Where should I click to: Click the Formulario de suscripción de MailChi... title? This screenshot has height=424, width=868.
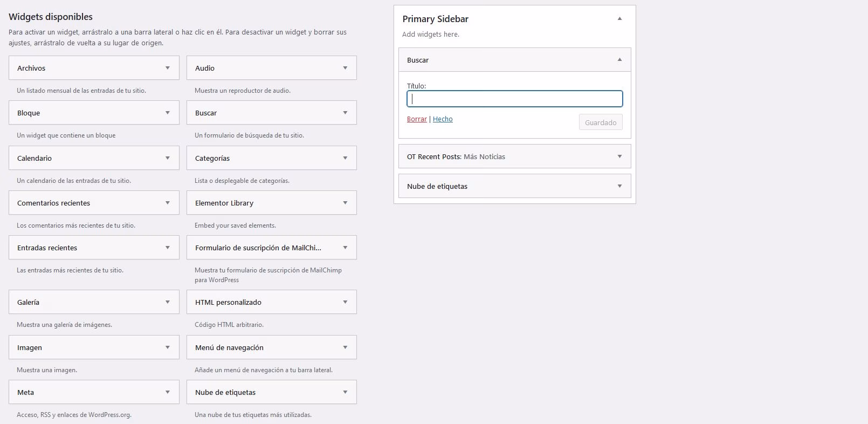[258, 248]
